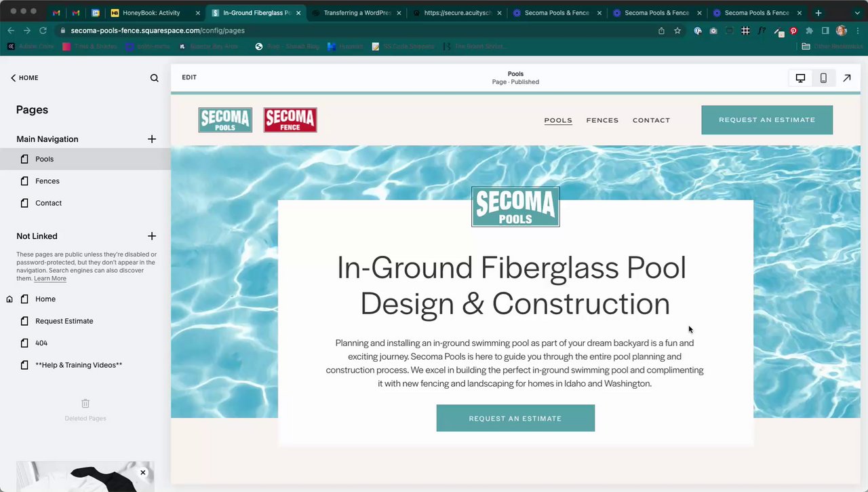Screen dimensions: 868x492
Task: Switch to desktop preview icon
Action: pos(800,78)
